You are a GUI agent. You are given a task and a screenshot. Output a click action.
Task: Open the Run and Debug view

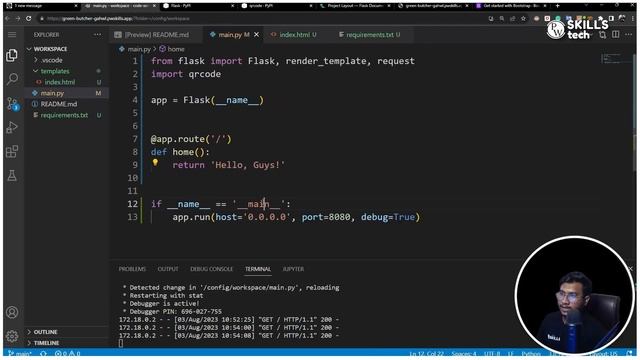tap(12, 128)
